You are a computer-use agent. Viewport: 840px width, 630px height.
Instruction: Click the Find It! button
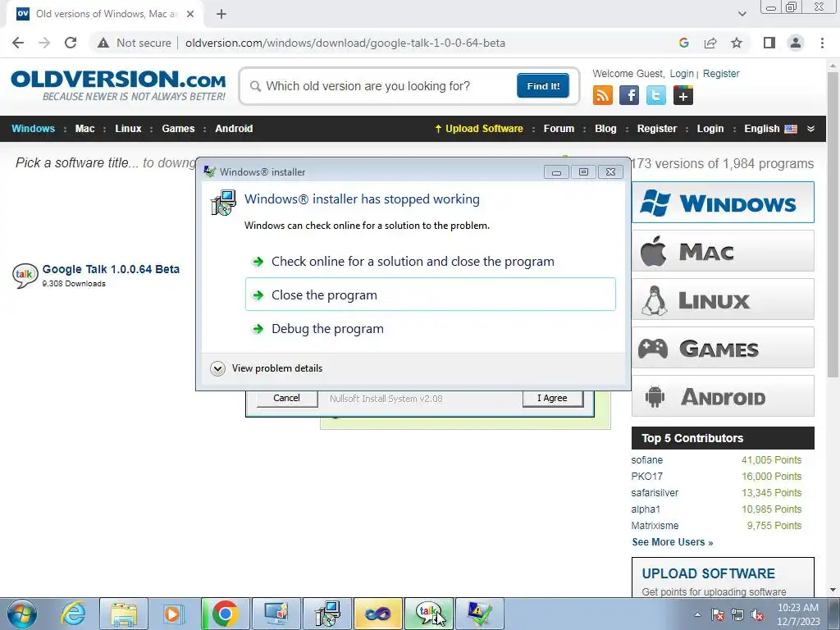pyautogui.click(x=543, y=85)
